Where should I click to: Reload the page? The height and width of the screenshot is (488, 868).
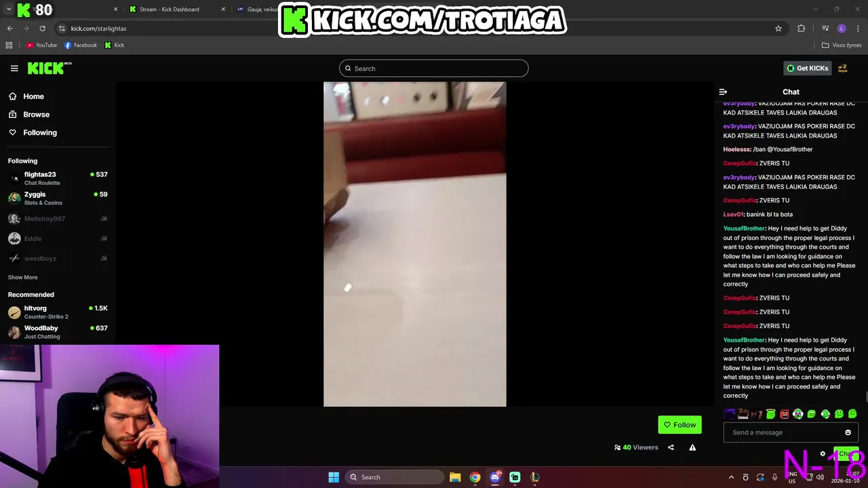tap(42, 28)
